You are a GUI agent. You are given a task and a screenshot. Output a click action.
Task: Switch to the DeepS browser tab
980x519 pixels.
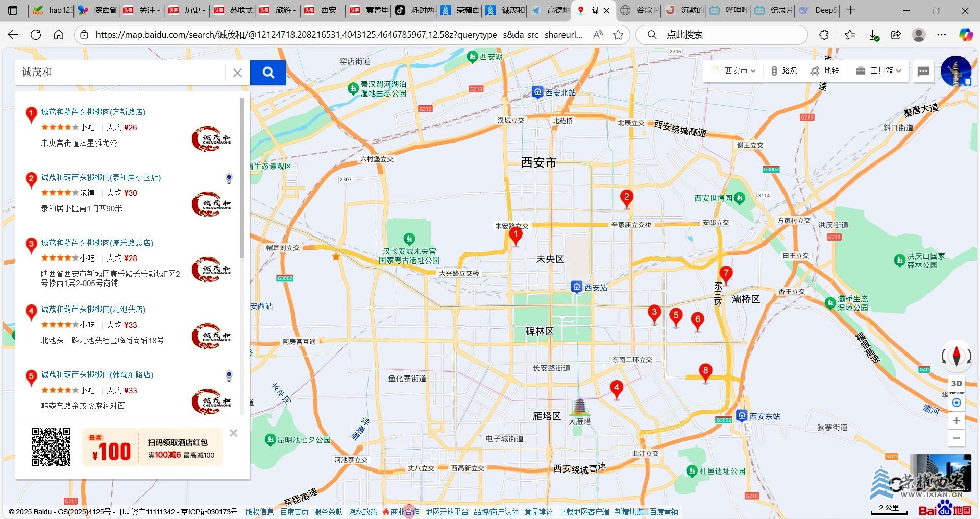pos(819,10)
